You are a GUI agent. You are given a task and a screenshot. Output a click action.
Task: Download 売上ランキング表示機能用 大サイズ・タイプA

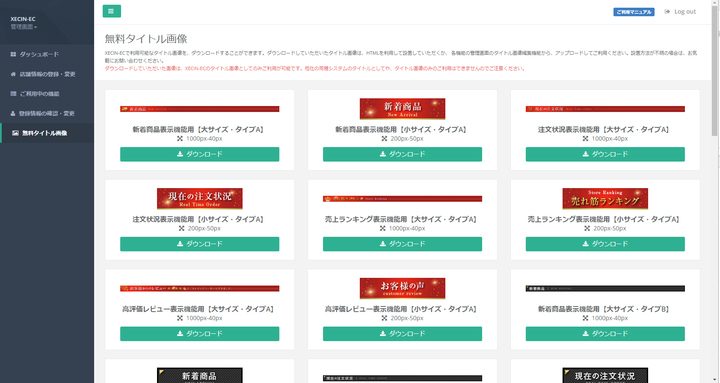pyautogui.click(x=402, y=244)
